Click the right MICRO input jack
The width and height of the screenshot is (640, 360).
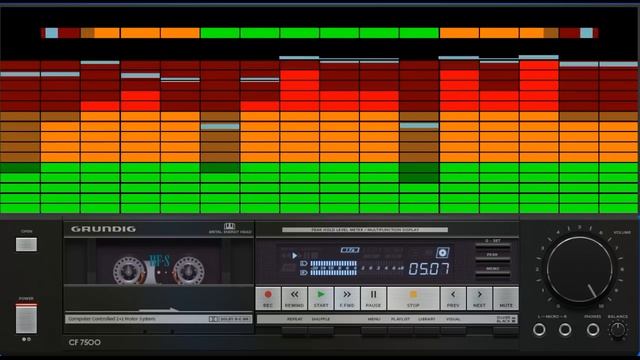(565, 329)
